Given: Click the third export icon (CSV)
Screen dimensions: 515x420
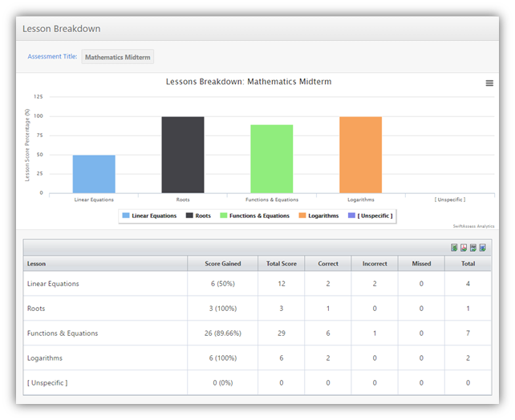Looking at the screenshot, I should [x=473, y=248].
